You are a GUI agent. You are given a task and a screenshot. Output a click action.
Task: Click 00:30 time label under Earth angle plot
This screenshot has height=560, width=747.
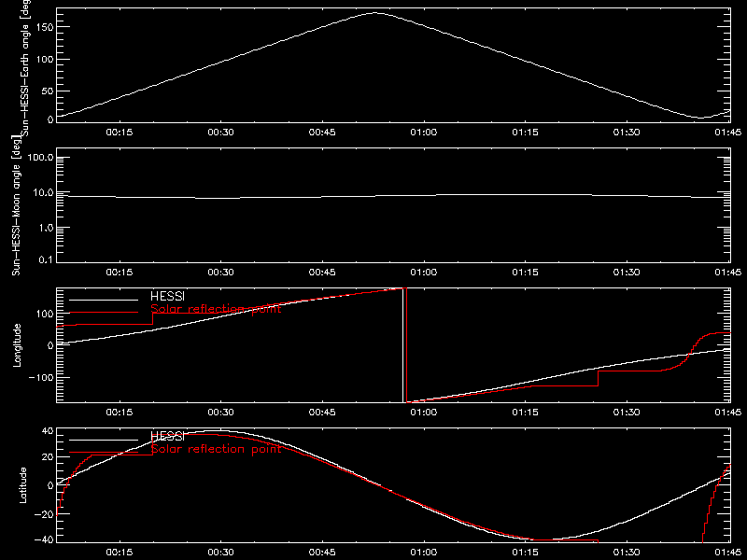[x=220, y=132]
